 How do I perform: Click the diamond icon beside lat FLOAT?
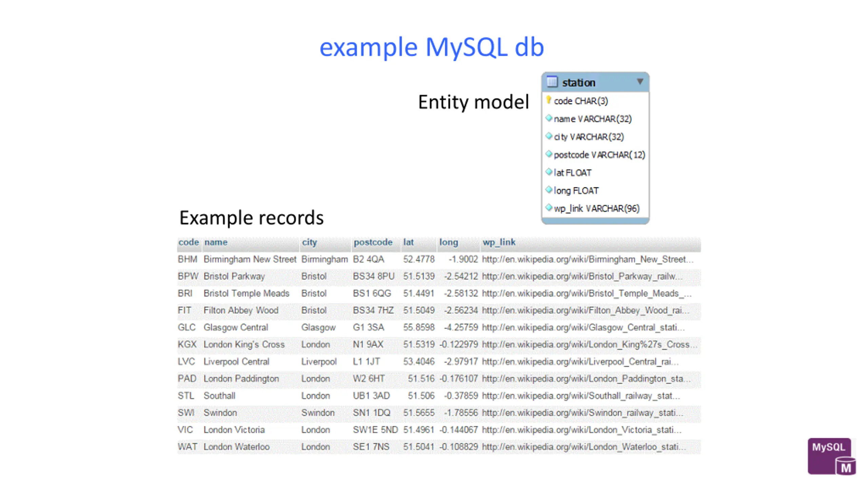pyautogui.click(x=549, y=172)
